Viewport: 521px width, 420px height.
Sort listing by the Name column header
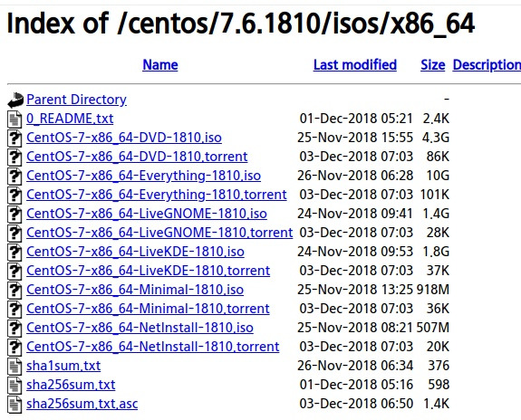pos(160,65)
